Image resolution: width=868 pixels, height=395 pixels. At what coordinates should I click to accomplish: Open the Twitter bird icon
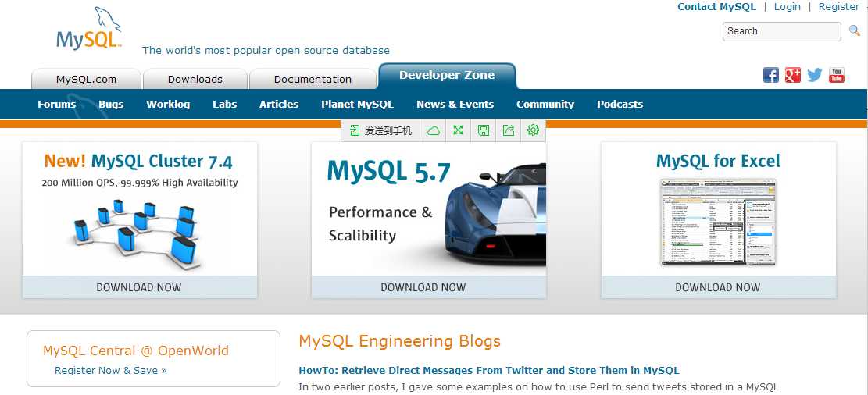(x=814, y=75)
